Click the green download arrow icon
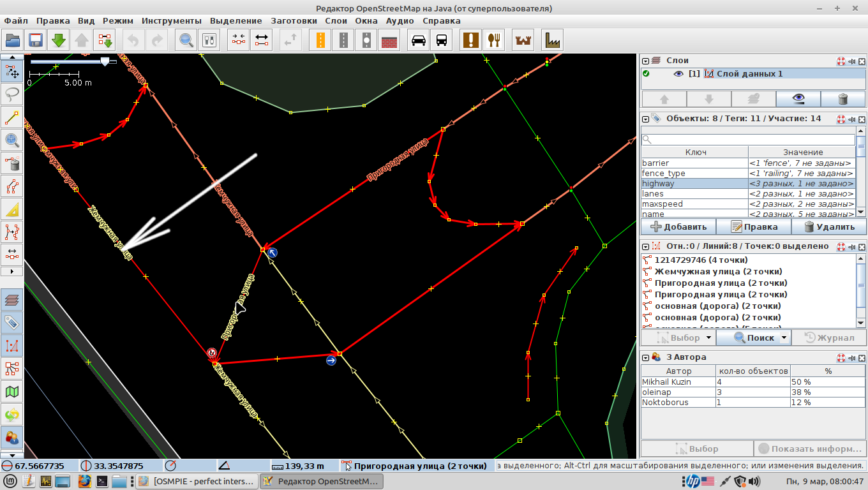 click(x=59, y=40)
